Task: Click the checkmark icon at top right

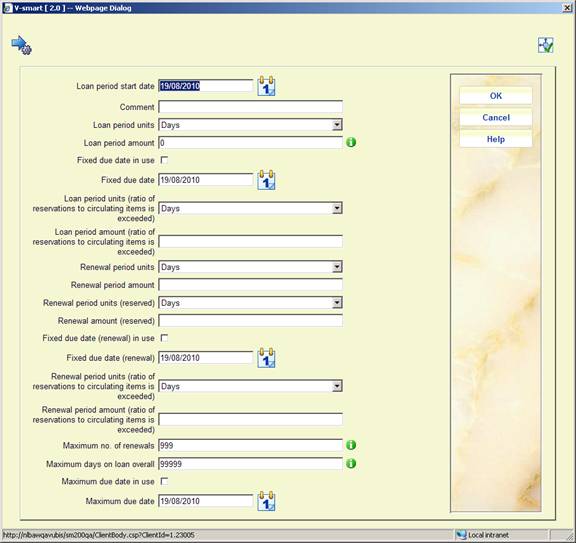Action: (546, 46)
